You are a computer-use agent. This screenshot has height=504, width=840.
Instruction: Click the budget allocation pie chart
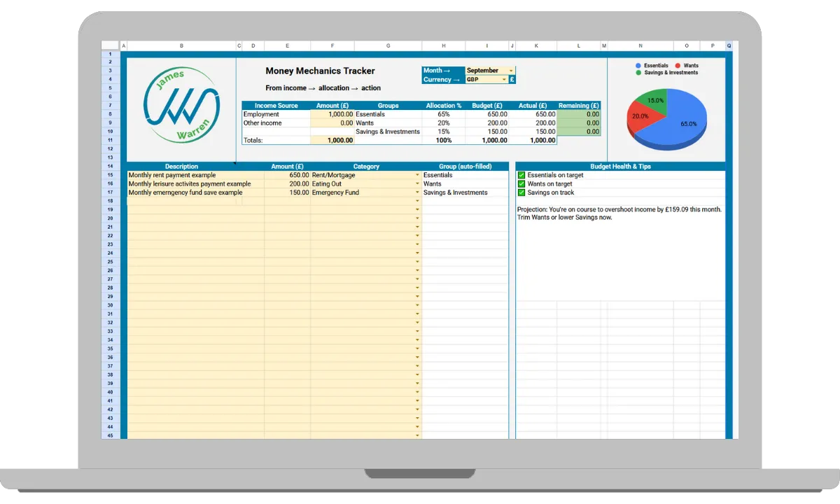pos(667,119)
